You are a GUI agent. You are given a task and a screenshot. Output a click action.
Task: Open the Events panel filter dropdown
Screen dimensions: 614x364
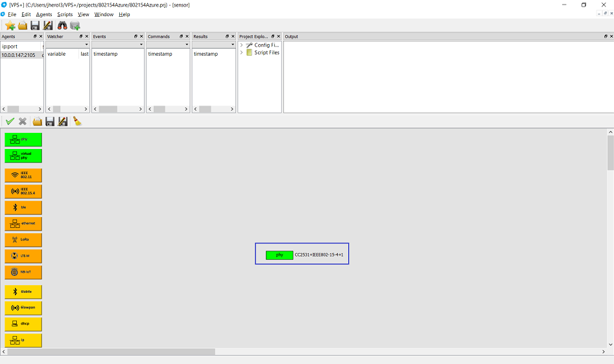point(141,45)
